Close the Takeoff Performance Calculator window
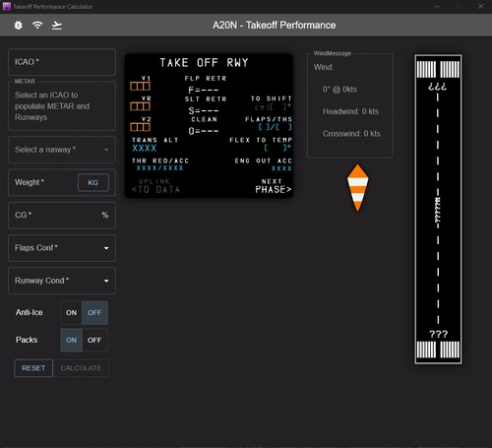Image resolution: width=492 pixels, height=448 pixels. [x=480, y=6]
